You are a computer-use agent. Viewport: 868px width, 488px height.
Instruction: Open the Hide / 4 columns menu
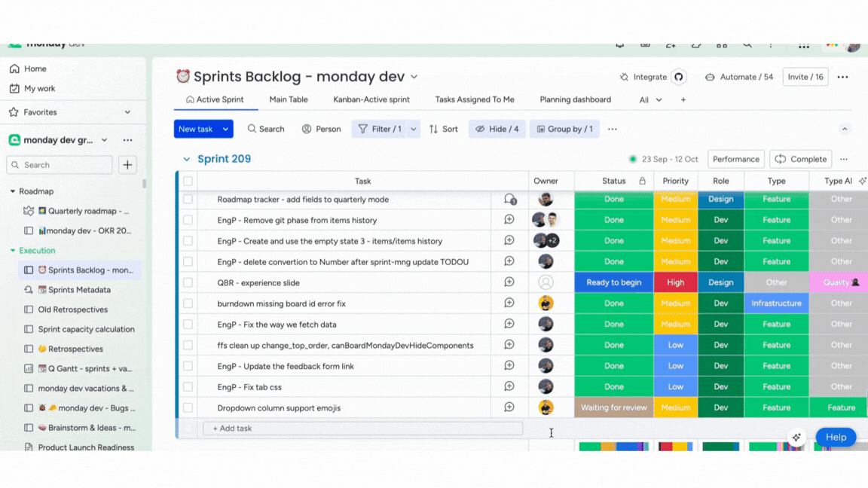click(497, 129)
